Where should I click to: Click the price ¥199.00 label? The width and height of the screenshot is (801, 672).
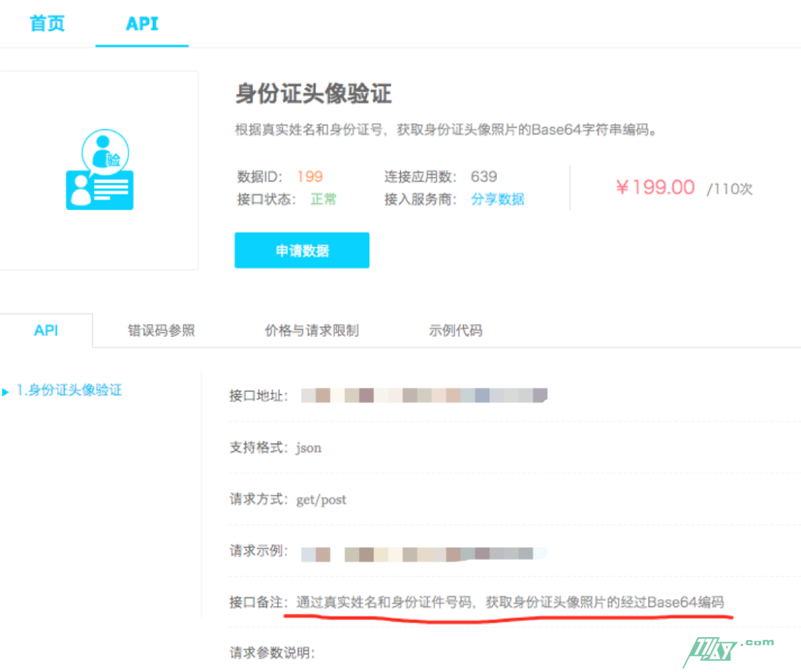coord(656,188)
